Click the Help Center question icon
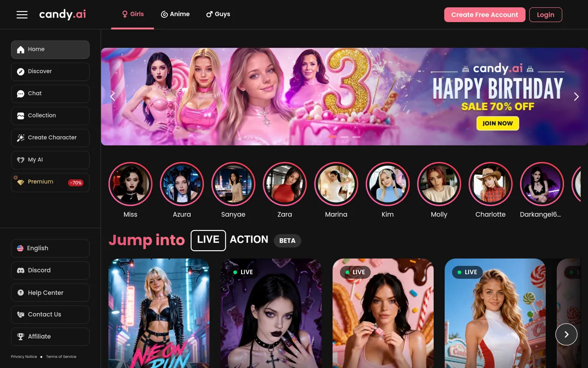Viewport: 588px width, 368px height. coord(21,293)
